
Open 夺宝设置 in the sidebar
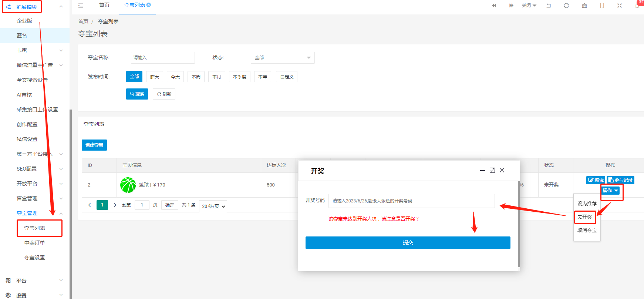click(35, 258)
